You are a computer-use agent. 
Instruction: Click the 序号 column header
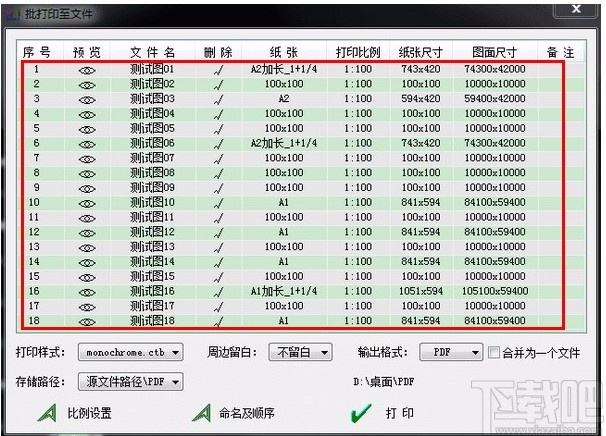[x=37, y=52]
